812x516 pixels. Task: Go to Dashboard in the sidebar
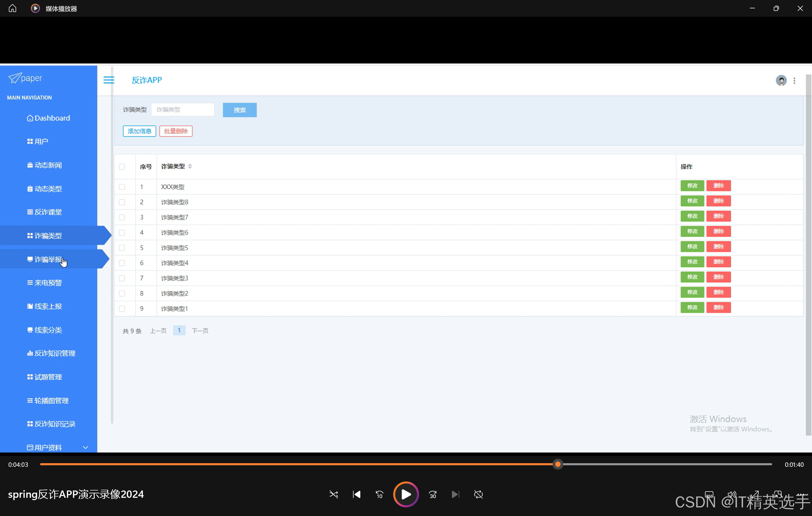point(52,118)
